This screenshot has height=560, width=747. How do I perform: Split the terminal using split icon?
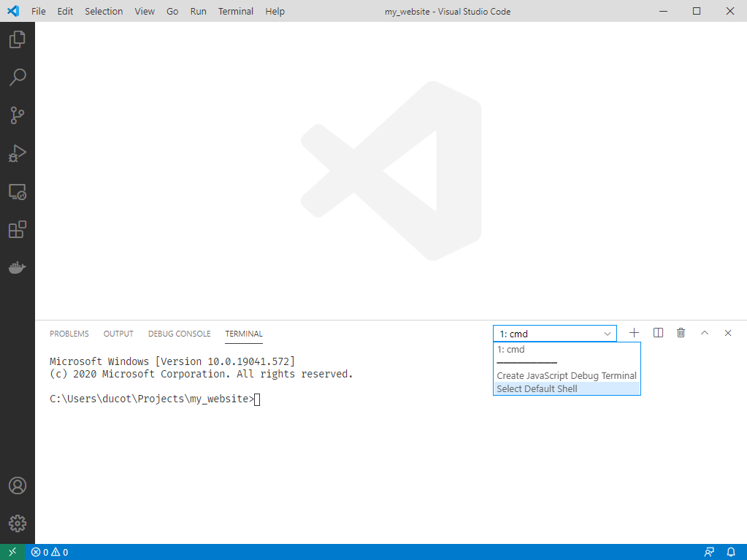point(657,332)
